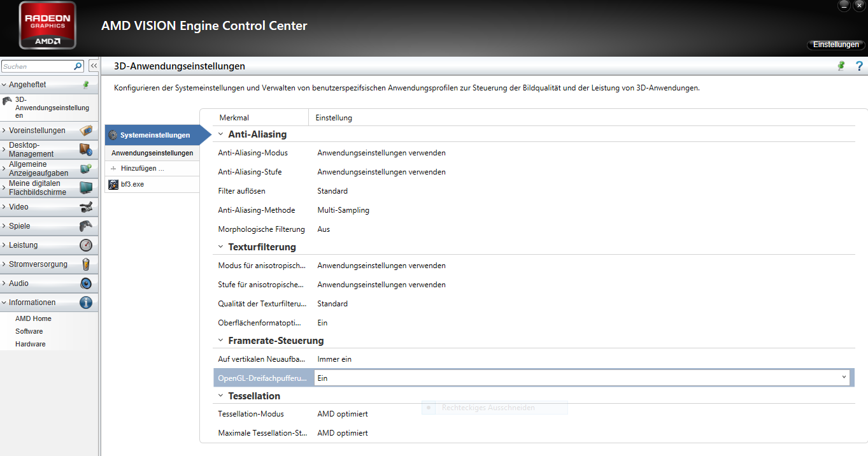Collapse the Tessellation group
Viewport: 868px width, 456px height.
pos(220,396)
